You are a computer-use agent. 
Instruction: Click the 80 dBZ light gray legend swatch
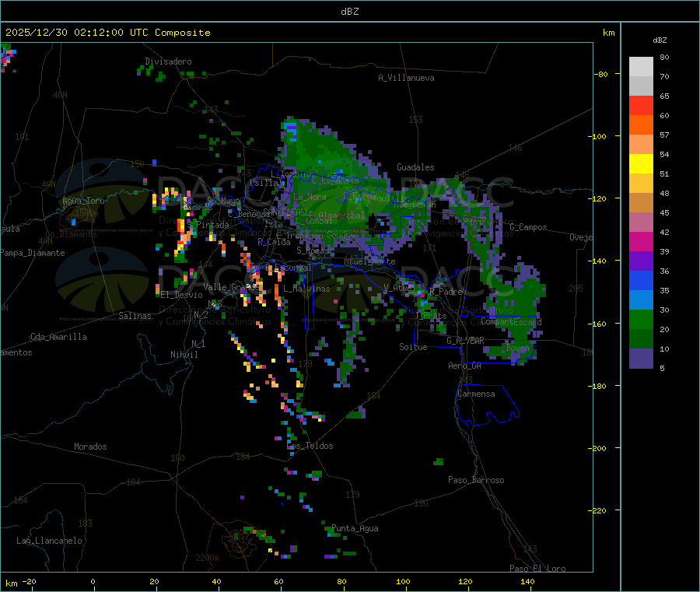pos(641,67)
